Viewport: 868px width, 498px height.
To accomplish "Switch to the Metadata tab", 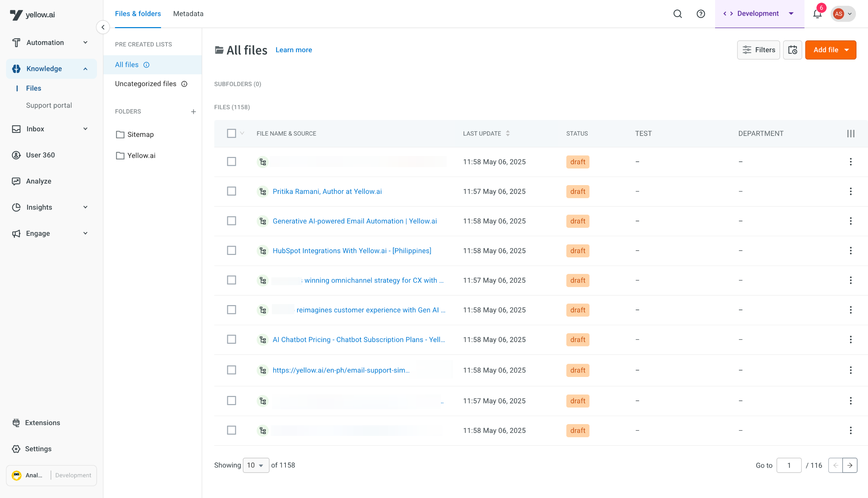I will [x=188, y=14].
